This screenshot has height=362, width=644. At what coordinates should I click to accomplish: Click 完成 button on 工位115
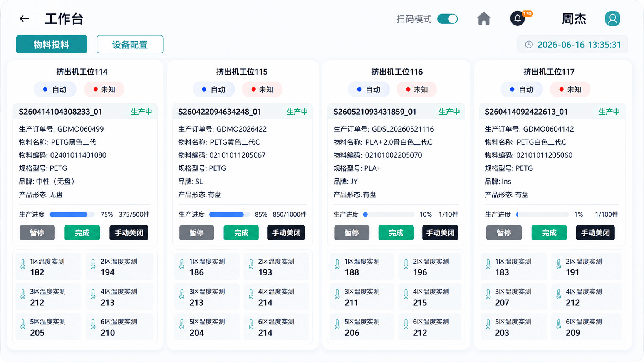241,233
